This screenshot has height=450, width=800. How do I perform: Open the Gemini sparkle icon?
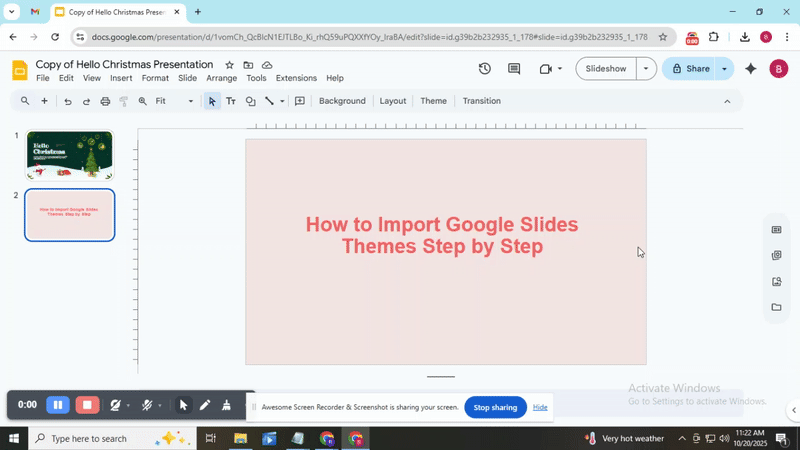751,69
